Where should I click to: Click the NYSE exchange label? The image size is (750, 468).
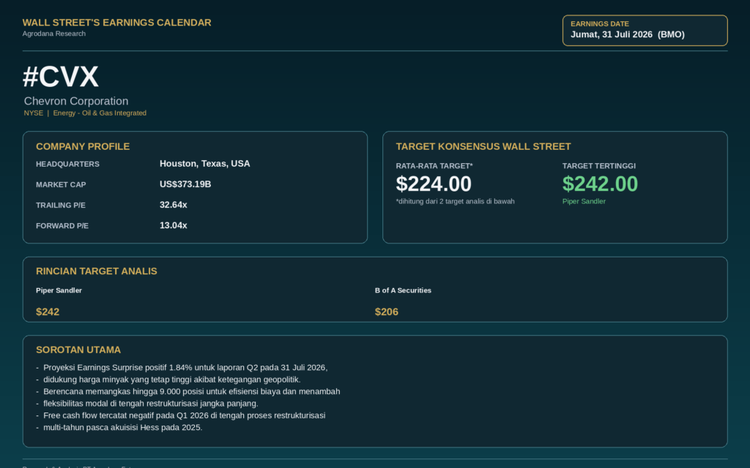[x=33, y=113]
